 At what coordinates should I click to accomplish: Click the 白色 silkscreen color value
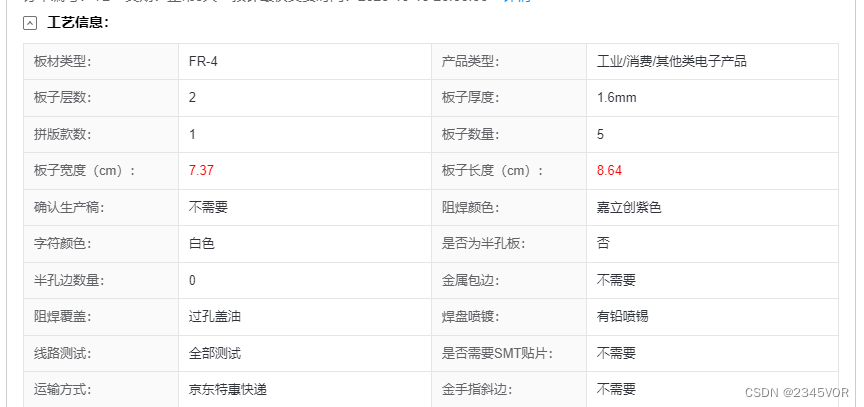[202, 243]
